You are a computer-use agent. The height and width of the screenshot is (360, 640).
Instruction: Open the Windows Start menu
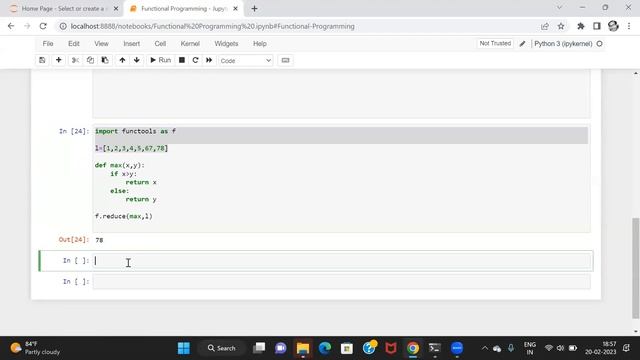point(184,348)
